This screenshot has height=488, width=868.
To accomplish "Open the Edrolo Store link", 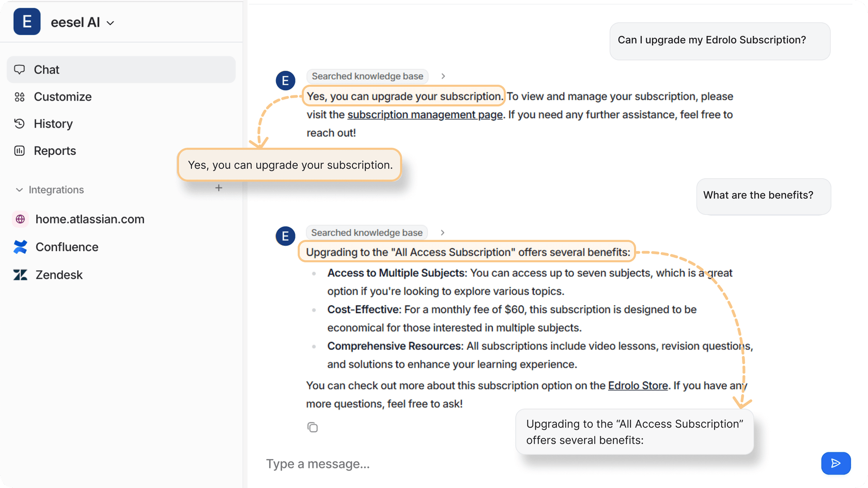I will pos(638,386).
